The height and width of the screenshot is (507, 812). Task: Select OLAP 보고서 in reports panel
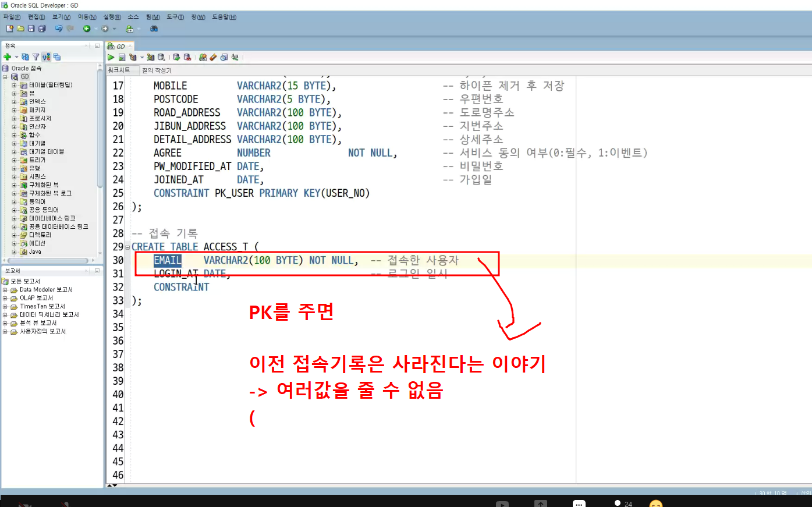pos(36,298)
